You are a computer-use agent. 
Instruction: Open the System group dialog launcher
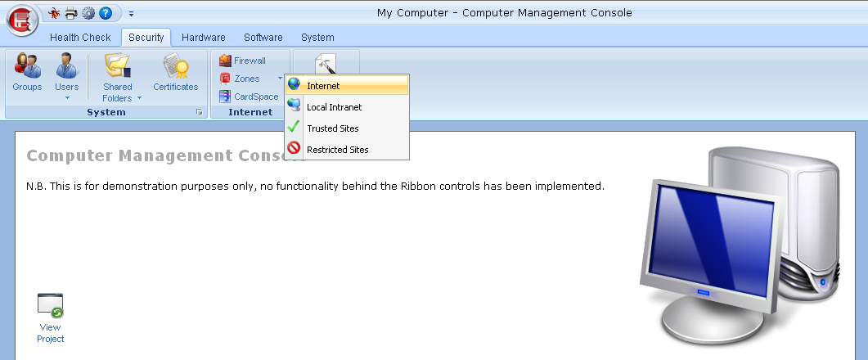[x=200, y=112]
